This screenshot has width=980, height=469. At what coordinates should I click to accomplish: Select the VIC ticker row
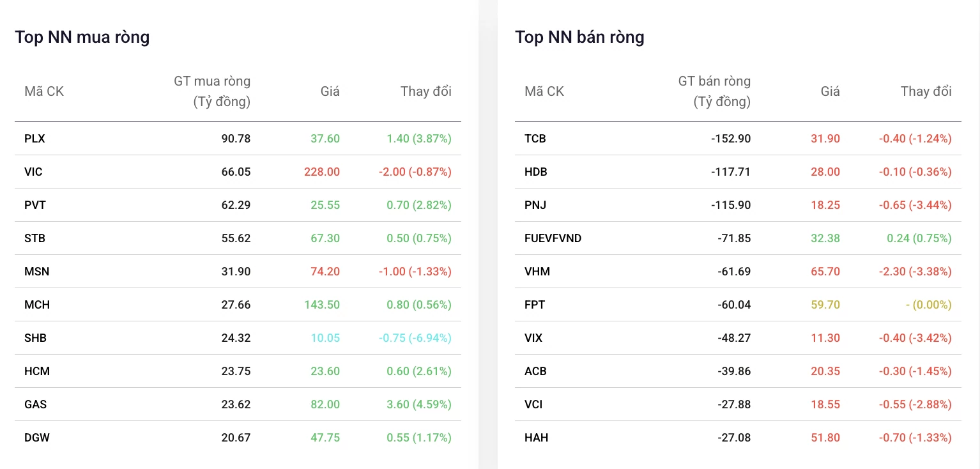[x=238, y=172]
